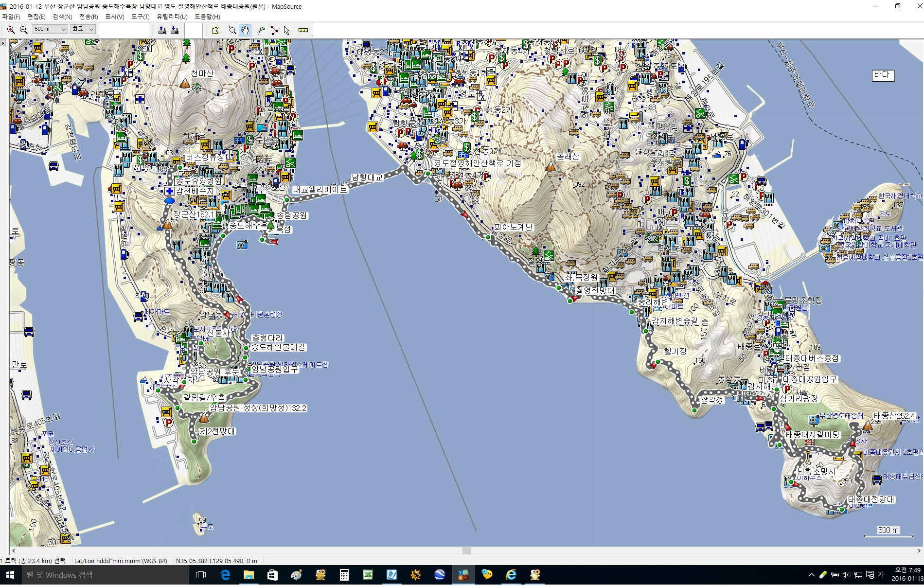
Task: Select the Route drawing tool
Action: point(274,30)
